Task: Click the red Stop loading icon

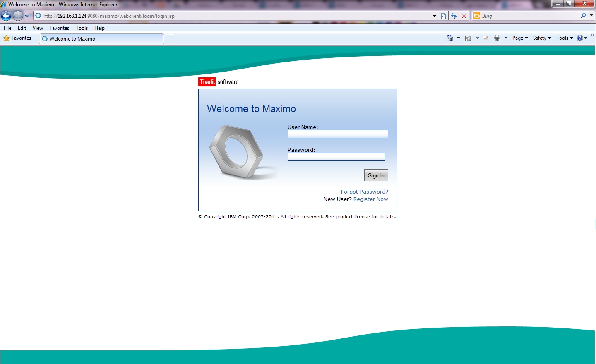Action: click(464, 16)
